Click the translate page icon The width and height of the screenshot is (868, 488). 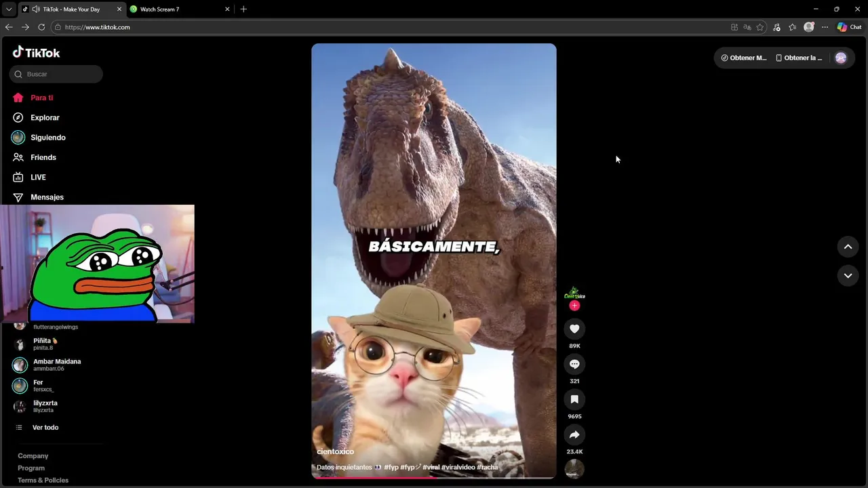[747, 27]
